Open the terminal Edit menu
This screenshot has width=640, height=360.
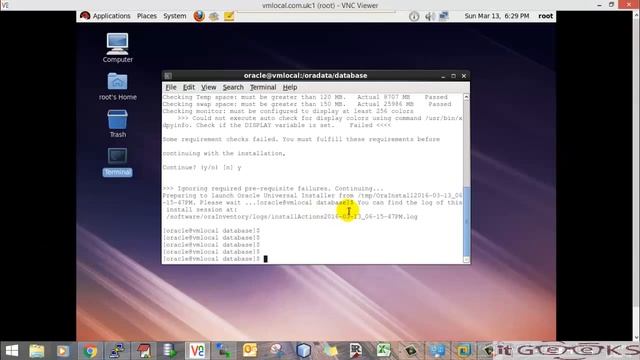point(189,87)
